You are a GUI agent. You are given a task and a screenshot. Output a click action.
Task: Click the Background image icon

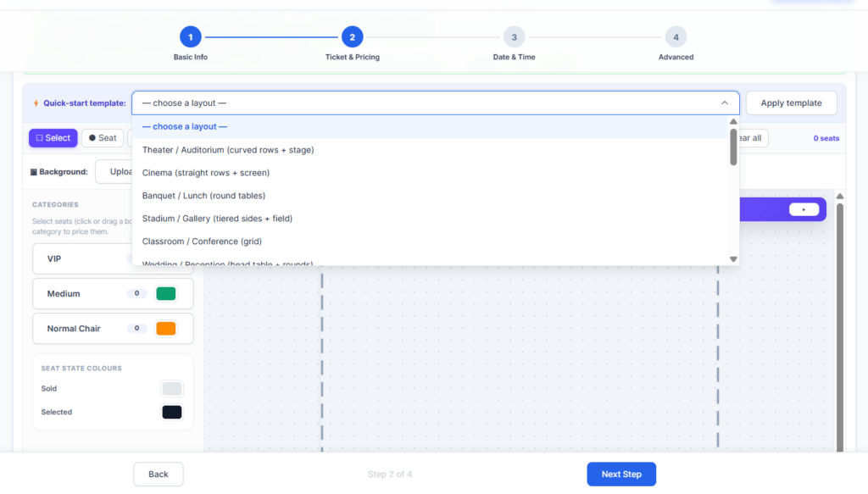(x=34, y=172)
